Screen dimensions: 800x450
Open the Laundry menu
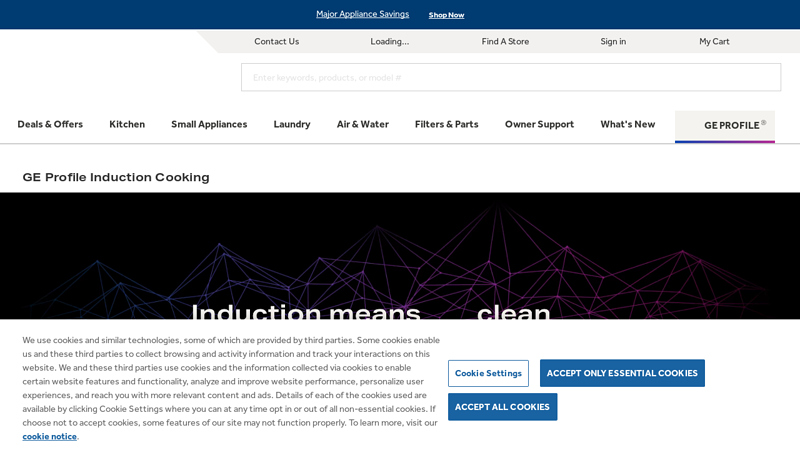(x=292, y=124)
